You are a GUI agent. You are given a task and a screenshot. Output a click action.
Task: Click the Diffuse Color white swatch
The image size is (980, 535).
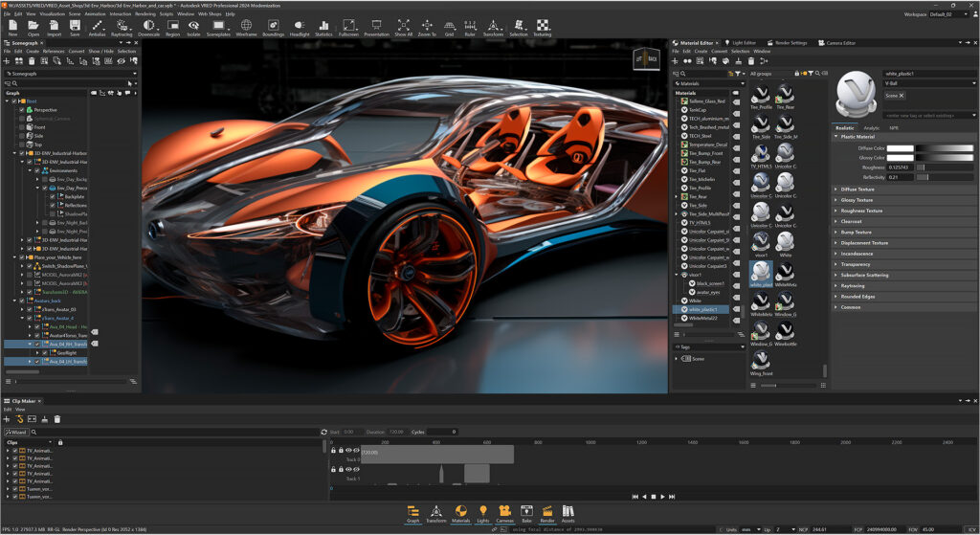[x=900, y=148]
